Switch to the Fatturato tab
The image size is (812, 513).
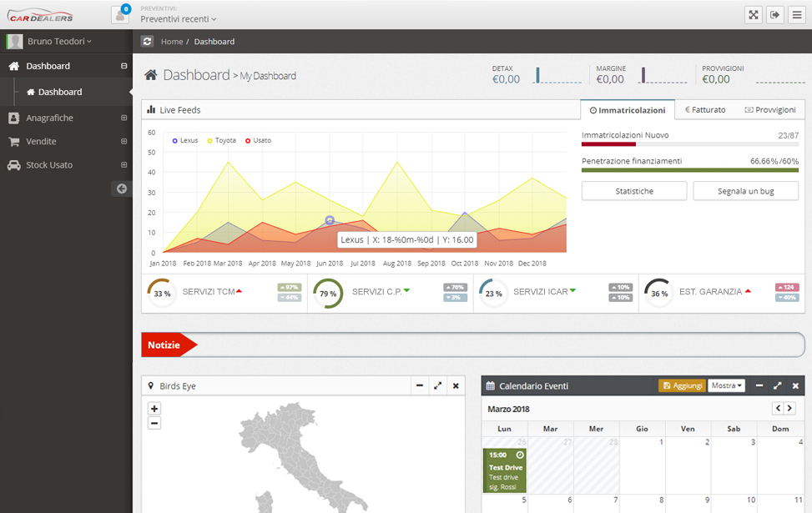[705, 110]
